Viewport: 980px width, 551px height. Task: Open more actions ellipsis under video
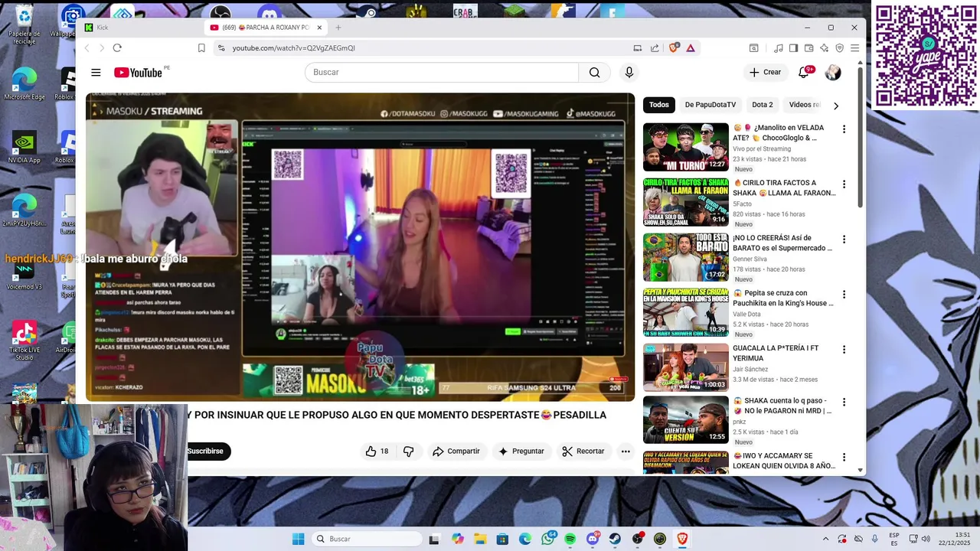point(626,452)
